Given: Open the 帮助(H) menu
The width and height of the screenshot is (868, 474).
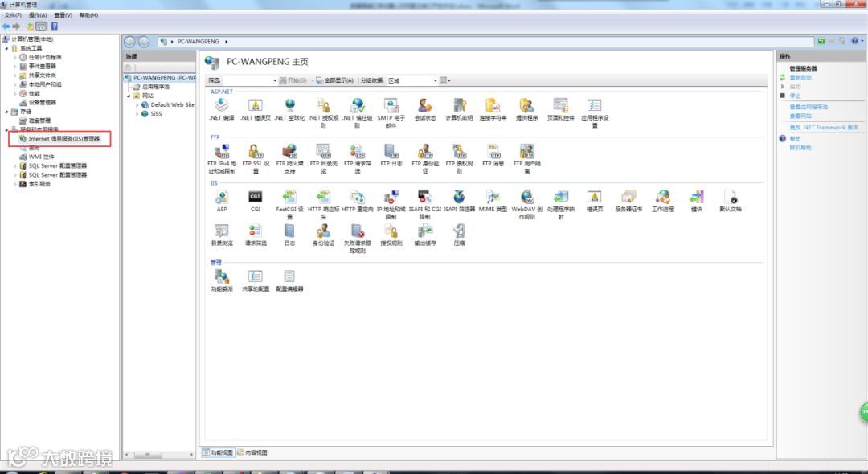Looking at the screenshot, I should pos(88,15).
